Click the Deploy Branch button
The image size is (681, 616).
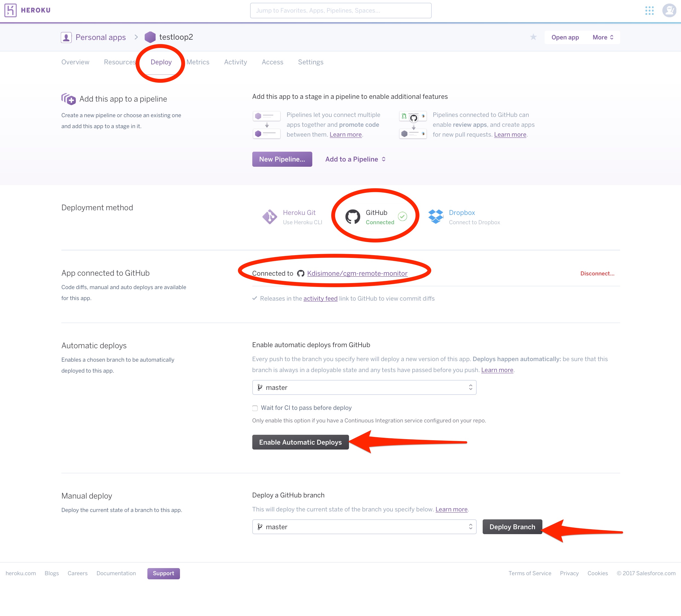click(512, 527)
